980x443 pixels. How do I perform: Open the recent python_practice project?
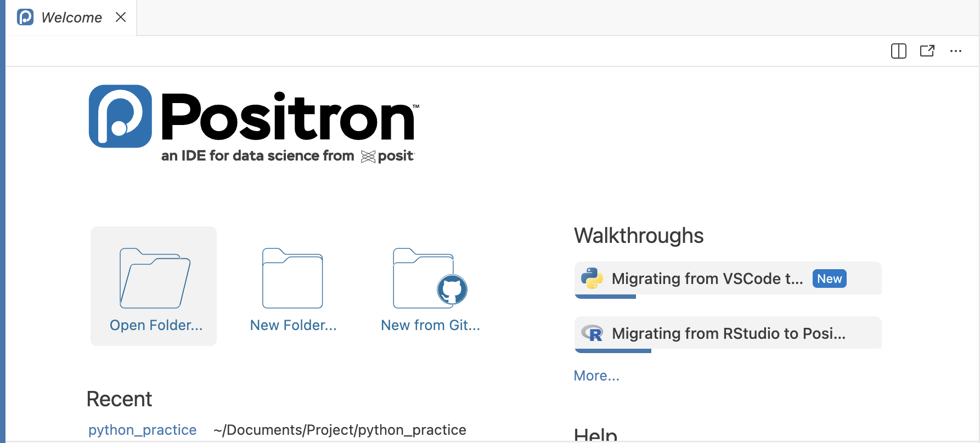pos(142,430)
